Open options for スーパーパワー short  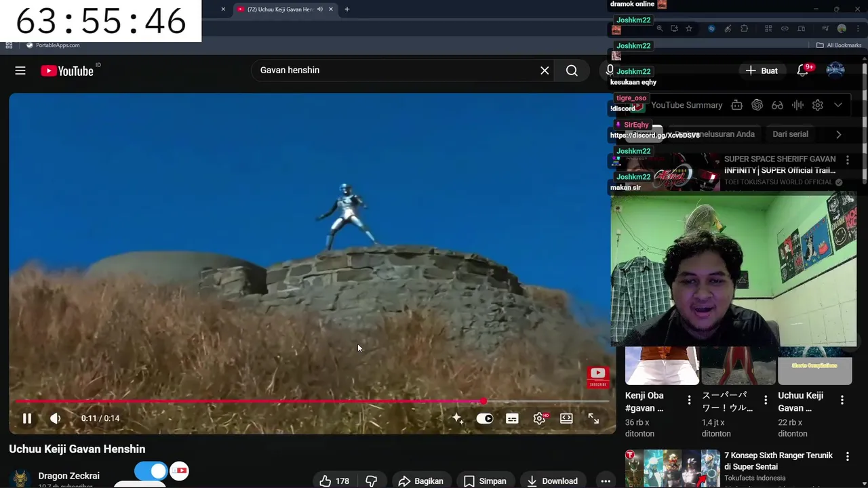click(x=766, y=400)
